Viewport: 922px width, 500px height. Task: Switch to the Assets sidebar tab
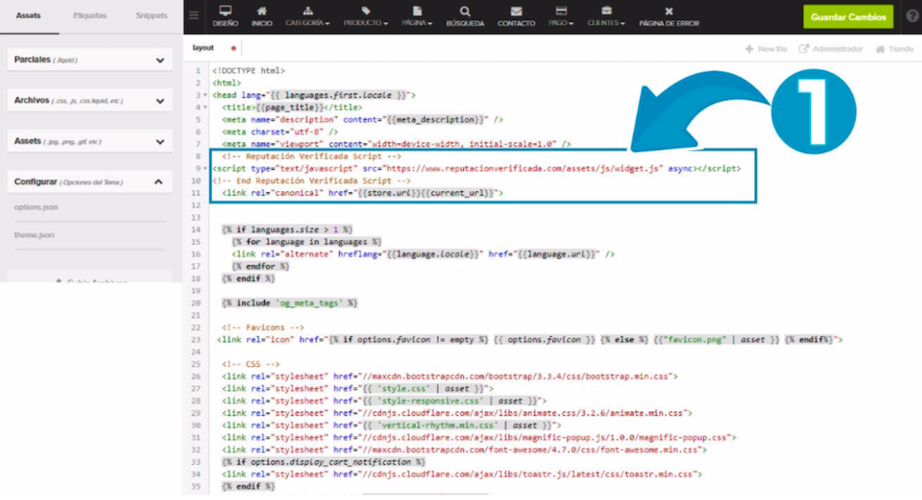pos(28,16)
